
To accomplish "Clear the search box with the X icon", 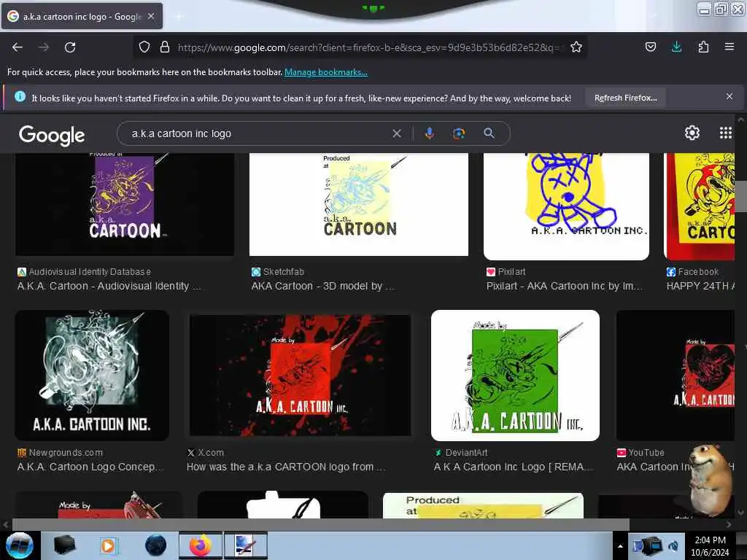I will [397, 133].
